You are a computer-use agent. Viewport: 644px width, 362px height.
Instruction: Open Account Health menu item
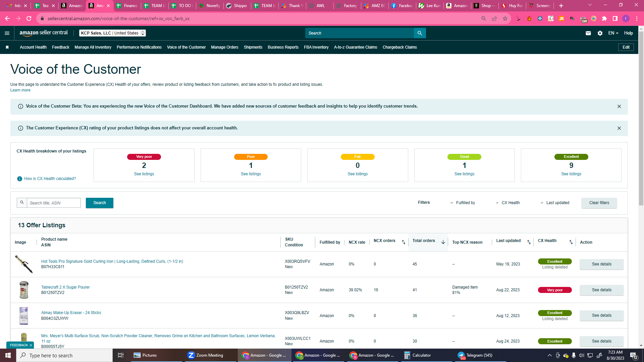(33, 47)
